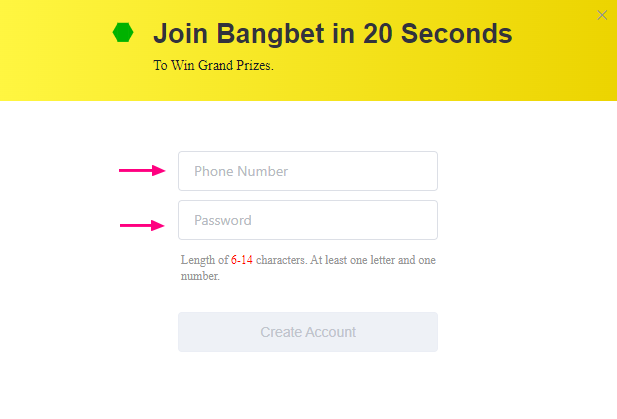Click the word "number." ending the hint
The width and height of the screenshot is (617, 419).
[x=200, y=276]
